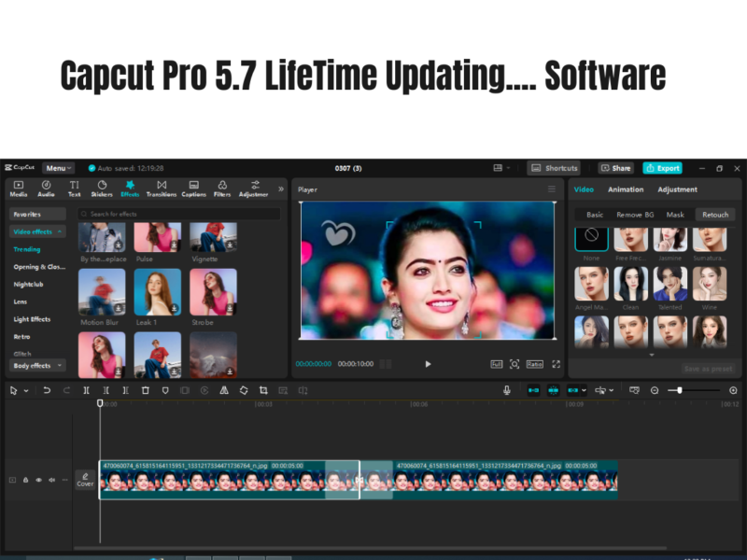This screenshot has height=560, width=747.
Task: Select the Retouch sub-tab
Action: 715,215
